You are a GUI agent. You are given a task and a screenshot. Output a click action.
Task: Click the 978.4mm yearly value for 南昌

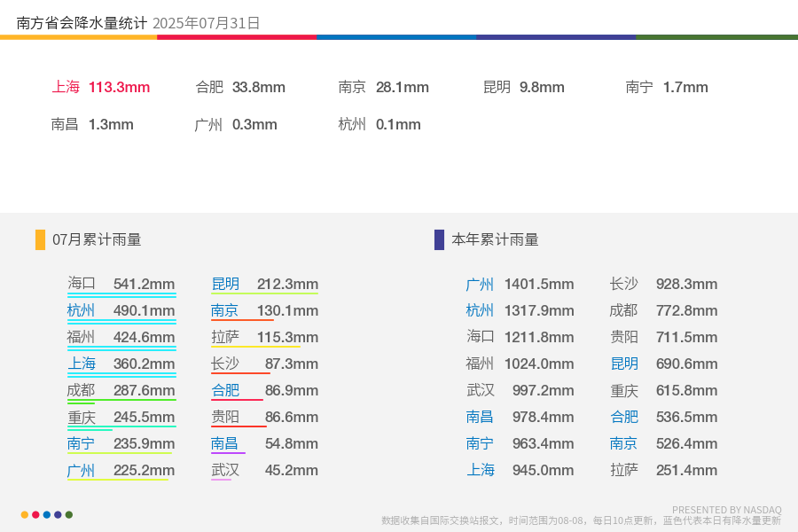[543, 417]
